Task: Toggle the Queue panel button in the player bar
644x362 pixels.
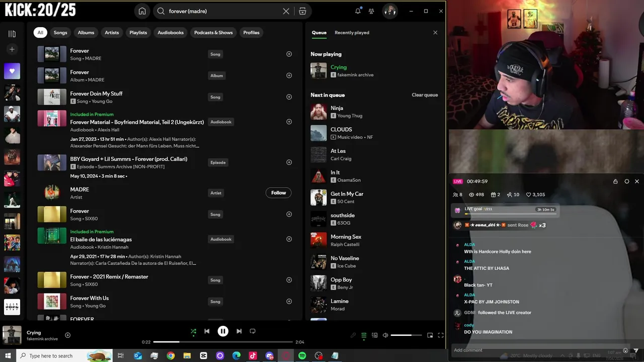Action: [x=364, y=335]
